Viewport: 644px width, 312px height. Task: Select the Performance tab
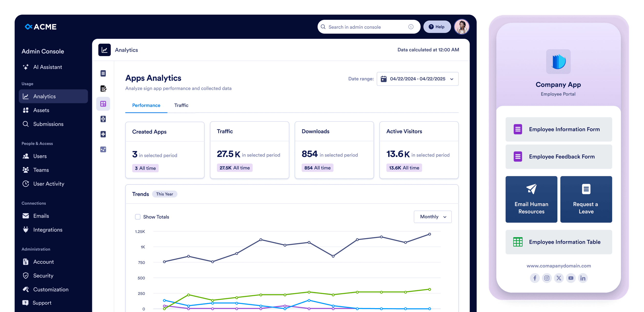tap(146, 105)
